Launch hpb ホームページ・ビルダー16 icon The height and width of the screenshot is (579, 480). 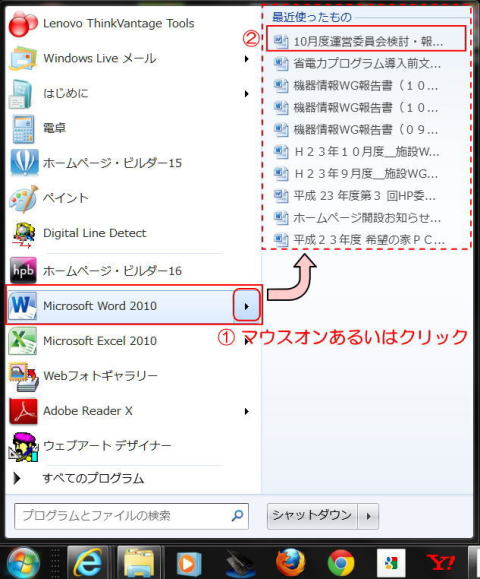coord(23,270)
